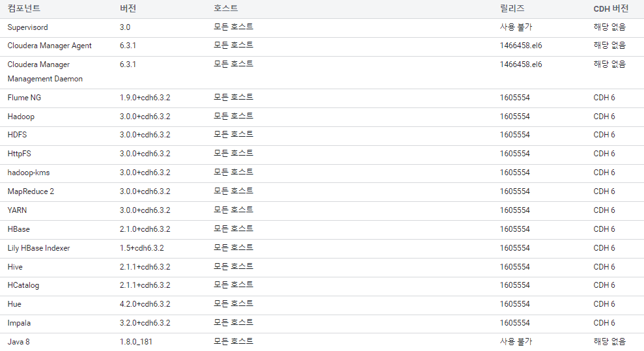Open 모든 호스트 link in Lily HBase Indexer row
The width and height of the screenshot is (644, 351).
click(233, 247)
